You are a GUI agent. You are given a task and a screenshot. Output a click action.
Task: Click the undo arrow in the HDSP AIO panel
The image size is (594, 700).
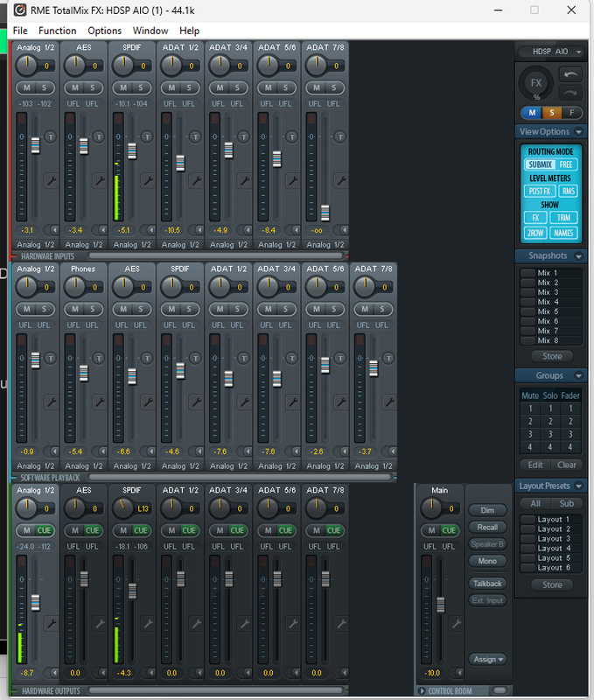click(x=570, y=74)
